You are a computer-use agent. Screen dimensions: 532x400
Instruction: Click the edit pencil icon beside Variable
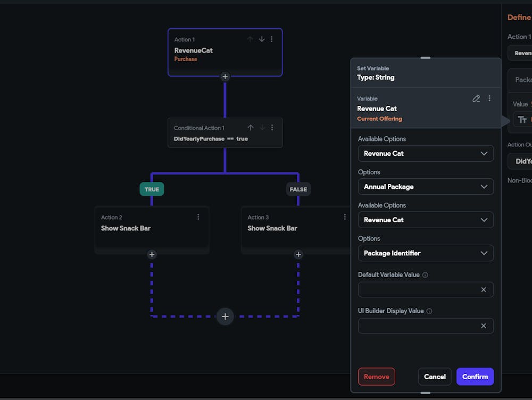tap(476, 98)
